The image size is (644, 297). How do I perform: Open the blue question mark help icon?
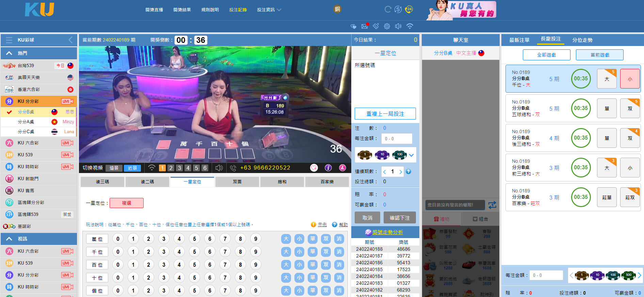click(x=408, y=172)
